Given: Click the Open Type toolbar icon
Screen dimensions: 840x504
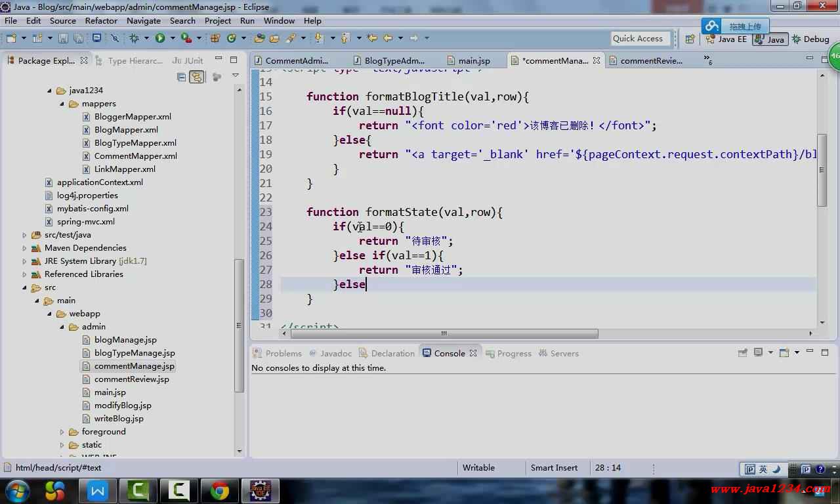Looking at the screenshot, I should point(259,38).
